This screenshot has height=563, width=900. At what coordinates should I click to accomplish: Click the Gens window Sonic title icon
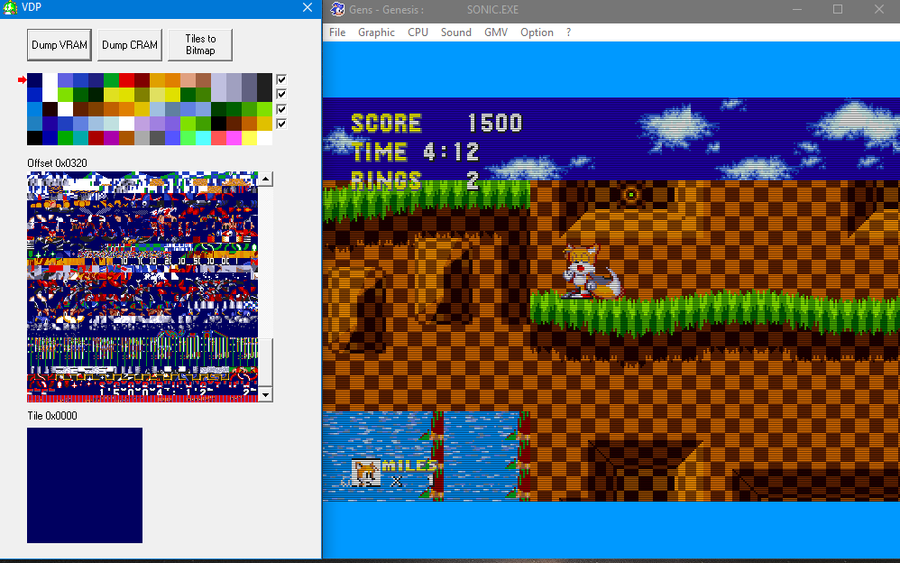(x=338, y=9)
